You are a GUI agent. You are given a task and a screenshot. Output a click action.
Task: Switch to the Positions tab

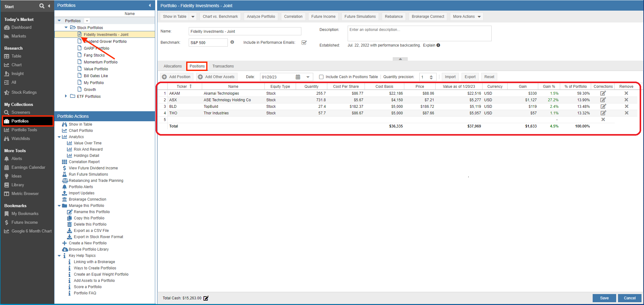[x=197, y=66]
